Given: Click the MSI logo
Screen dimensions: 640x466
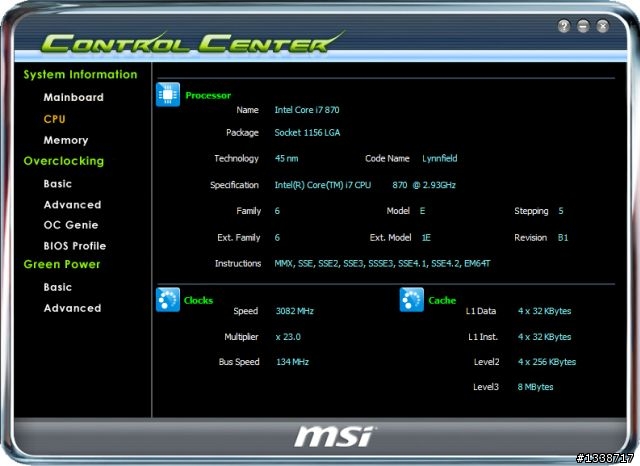Looking at the screenshot, I should pos(335,437).
